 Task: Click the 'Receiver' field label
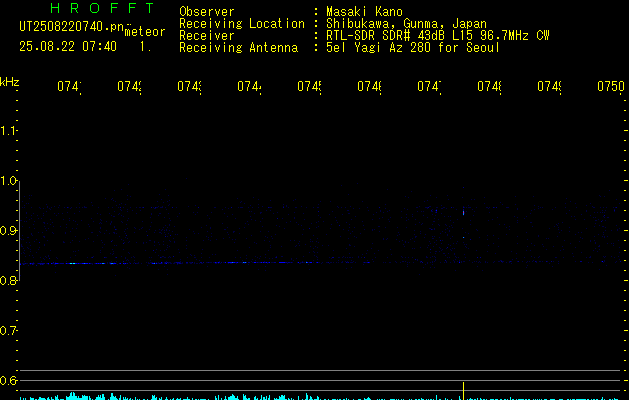pyautogui.click(x=207, y=36)
